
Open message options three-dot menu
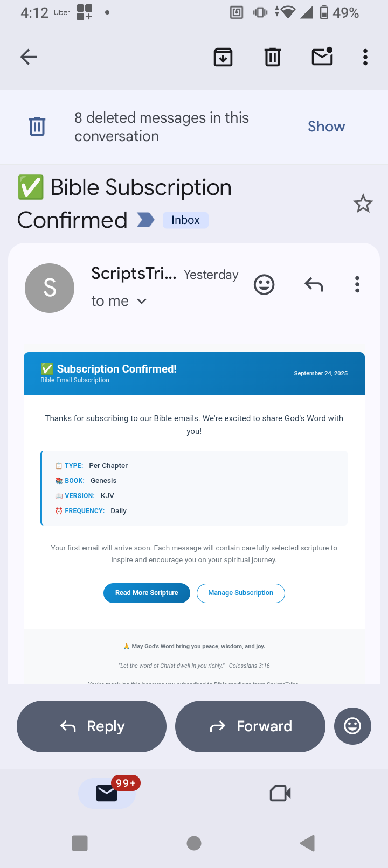point(357,284)
